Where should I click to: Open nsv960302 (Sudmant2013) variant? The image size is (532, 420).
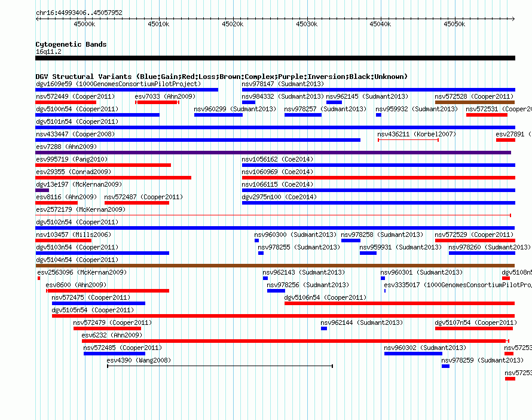point(425,348)
